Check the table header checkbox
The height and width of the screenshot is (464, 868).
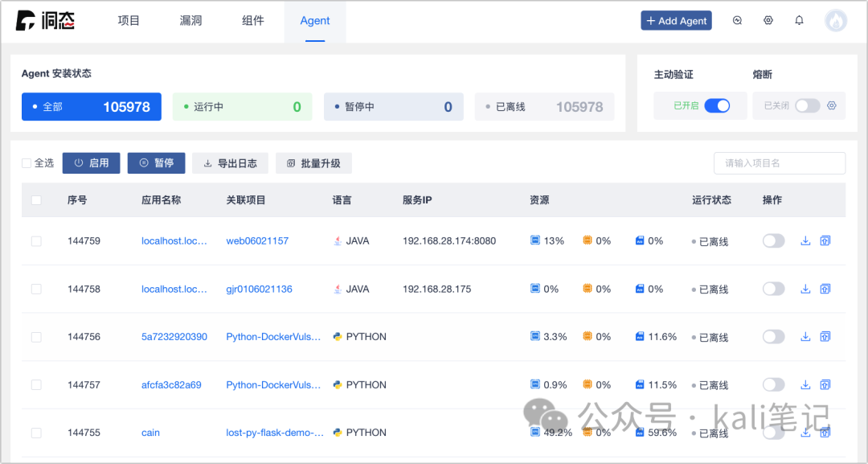pyautogui.click(x=36, y=200)
